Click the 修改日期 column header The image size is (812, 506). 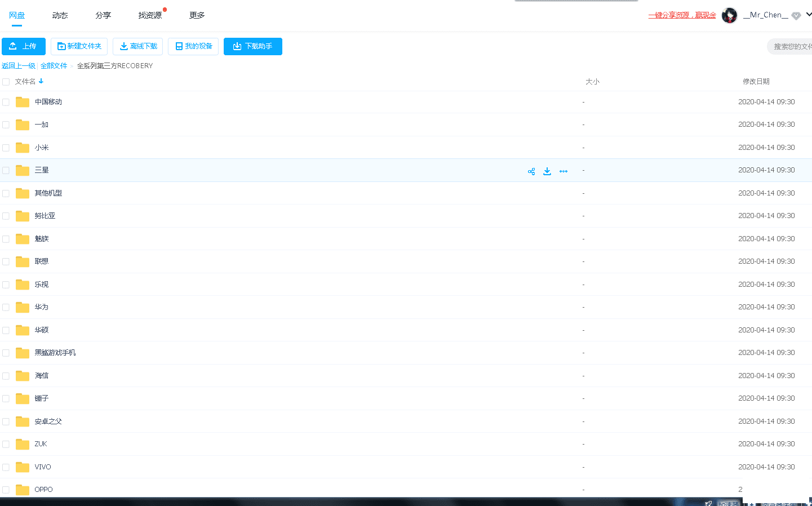[x=756, y=82]
